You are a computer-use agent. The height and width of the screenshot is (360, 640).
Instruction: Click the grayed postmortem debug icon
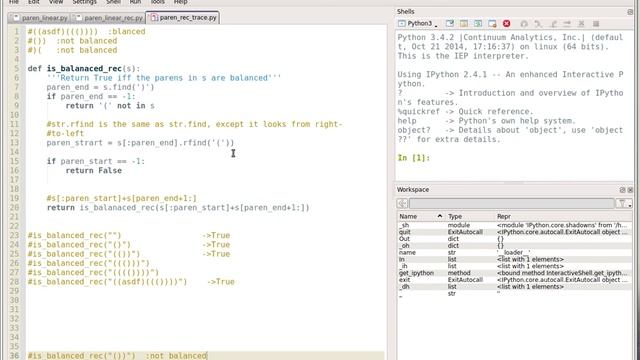tap(524, 24)
